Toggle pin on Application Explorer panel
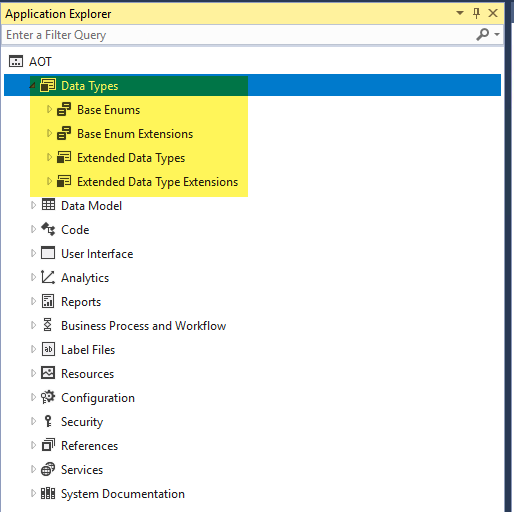This screenshot has height=512, width=514. [x=477, y=13]
